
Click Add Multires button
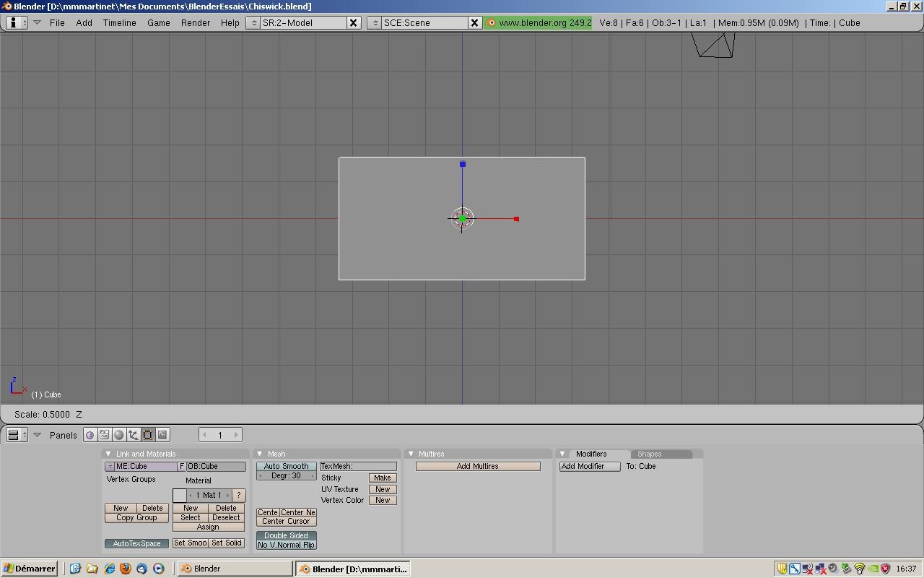click(478, 466)
